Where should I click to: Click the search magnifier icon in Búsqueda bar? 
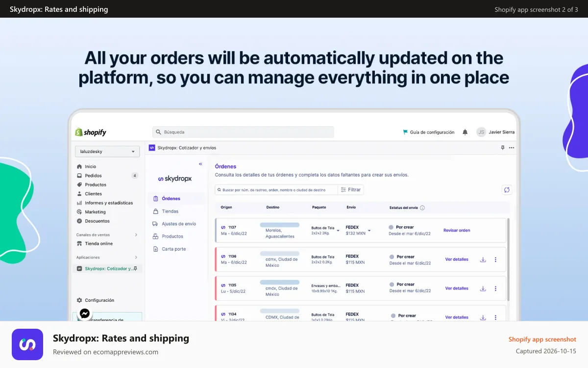(x=158, y=132)
